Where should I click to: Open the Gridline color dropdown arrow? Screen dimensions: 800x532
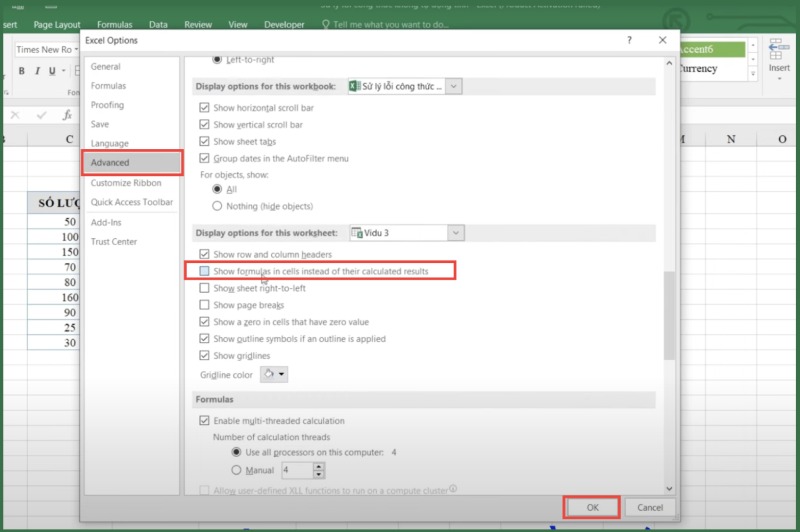pos(281,374)
